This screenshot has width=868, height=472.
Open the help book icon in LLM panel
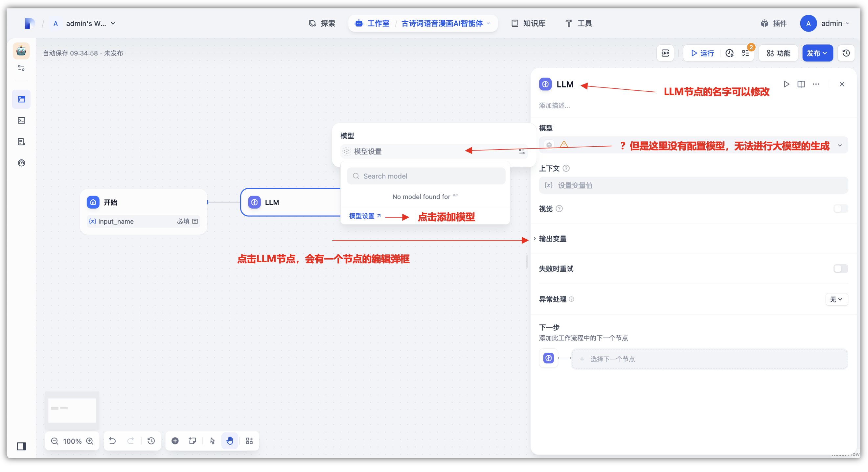(801, 84)
